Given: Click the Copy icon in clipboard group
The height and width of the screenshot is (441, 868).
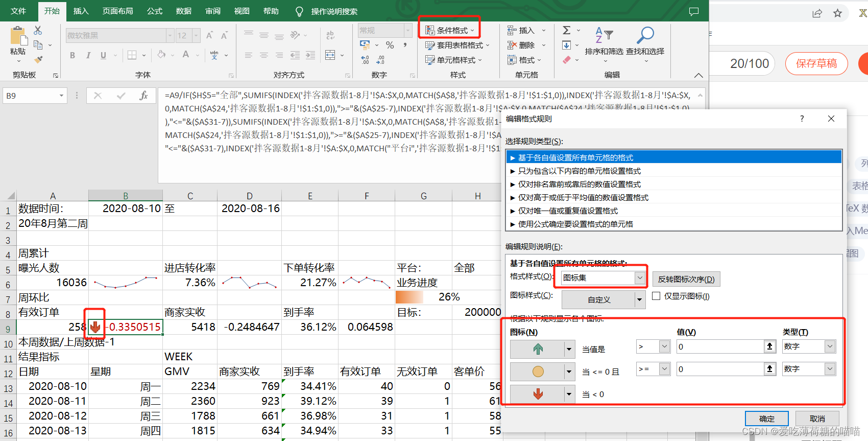Looking at the screenshot, I should click(38, 45).
